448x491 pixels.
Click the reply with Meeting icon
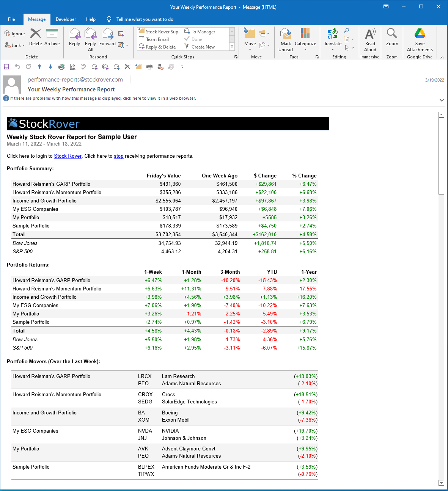[x=121, y=34]
